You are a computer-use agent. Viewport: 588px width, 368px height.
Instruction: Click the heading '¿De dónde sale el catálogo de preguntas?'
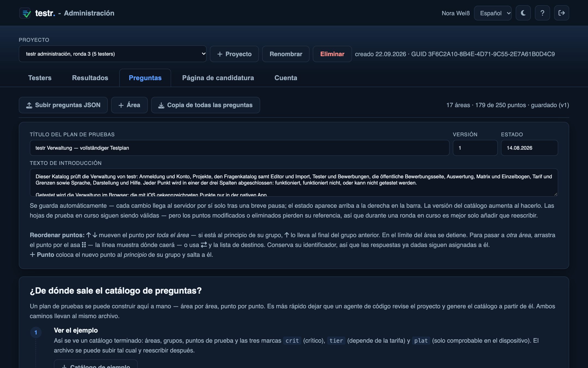(x=116, y=291)
